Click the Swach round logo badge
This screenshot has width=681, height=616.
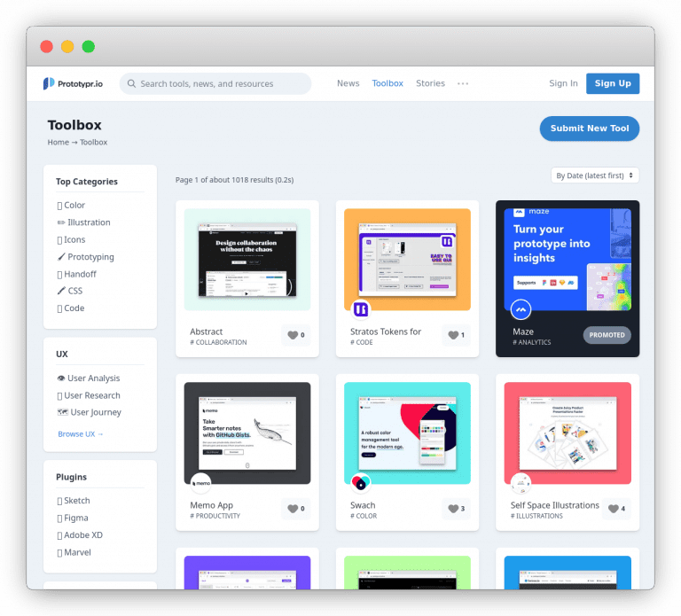361,483
